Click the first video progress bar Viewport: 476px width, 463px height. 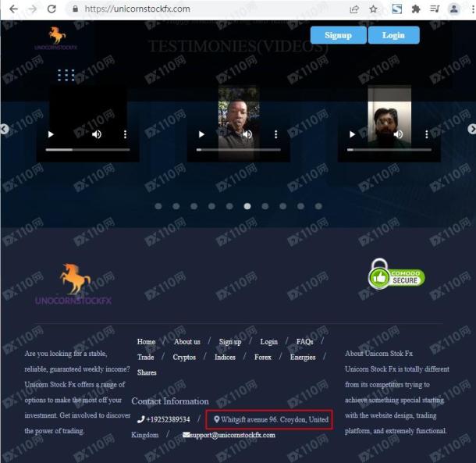point(87,150)
